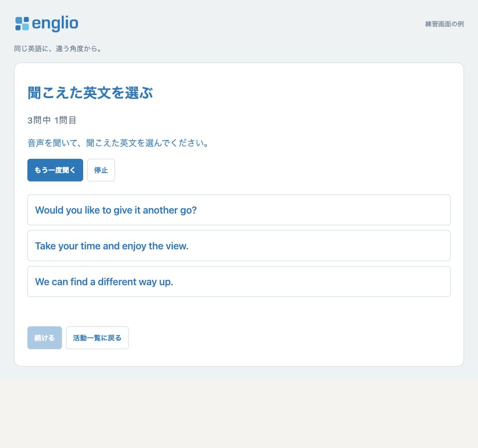
Task: Pick "We can find a different way up."
Action: coord(239,282)
